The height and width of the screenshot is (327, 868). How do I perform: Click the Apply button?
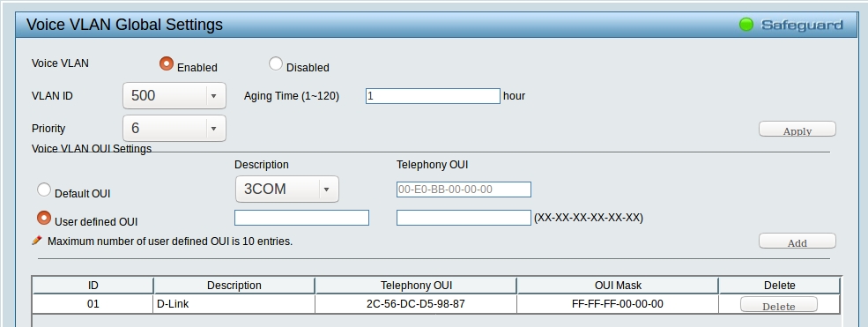798,130
